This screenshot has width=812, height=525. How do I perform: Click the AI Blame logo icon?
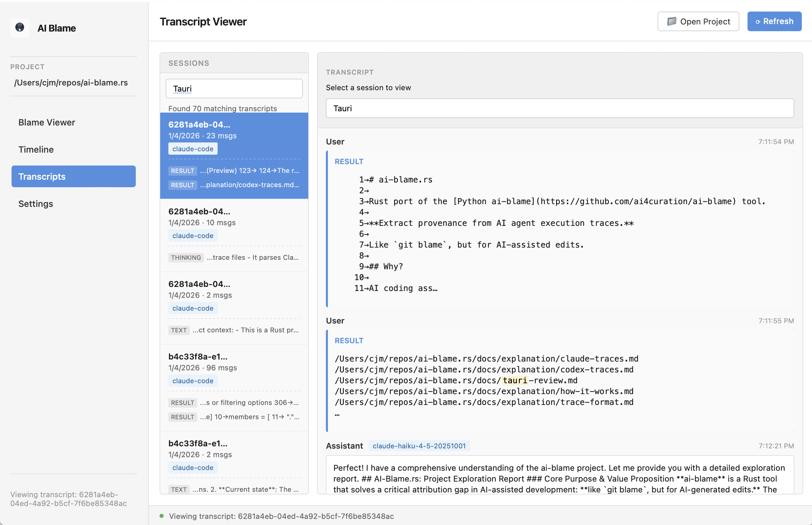tap(19, 27)
